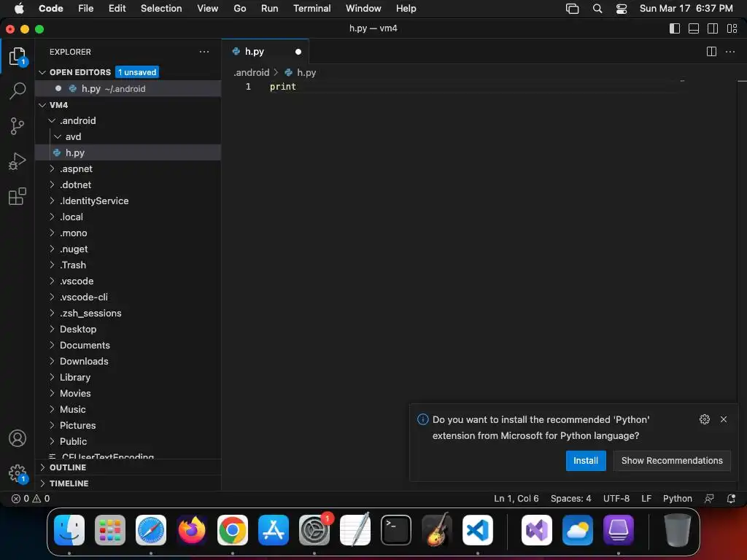
Task: Expand the Desktop folder
Action: point(52,329)
